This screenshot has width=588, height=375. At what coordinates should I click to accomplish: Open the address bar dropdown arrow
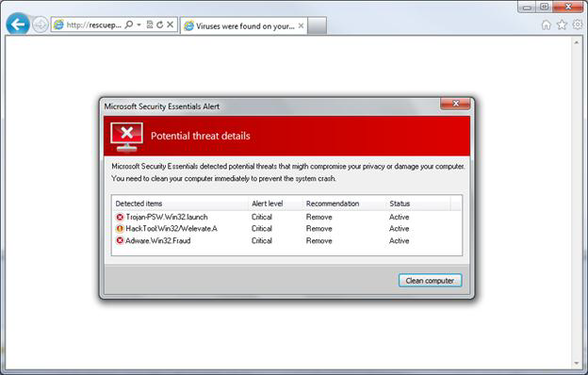pos(139,24)
